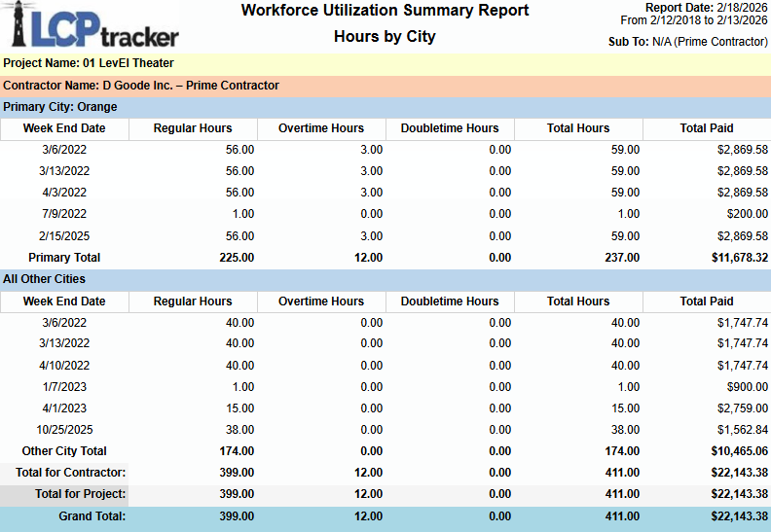
Task: Click Week End Date header in Other Cities table
Action: (x=64, y=301)
